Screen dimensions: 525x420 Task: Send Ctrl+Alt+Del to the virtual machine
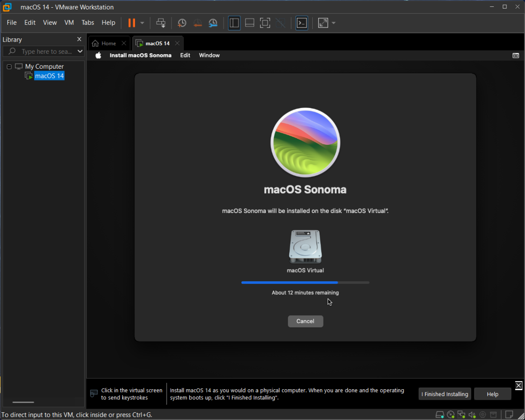tap(161, 23)
